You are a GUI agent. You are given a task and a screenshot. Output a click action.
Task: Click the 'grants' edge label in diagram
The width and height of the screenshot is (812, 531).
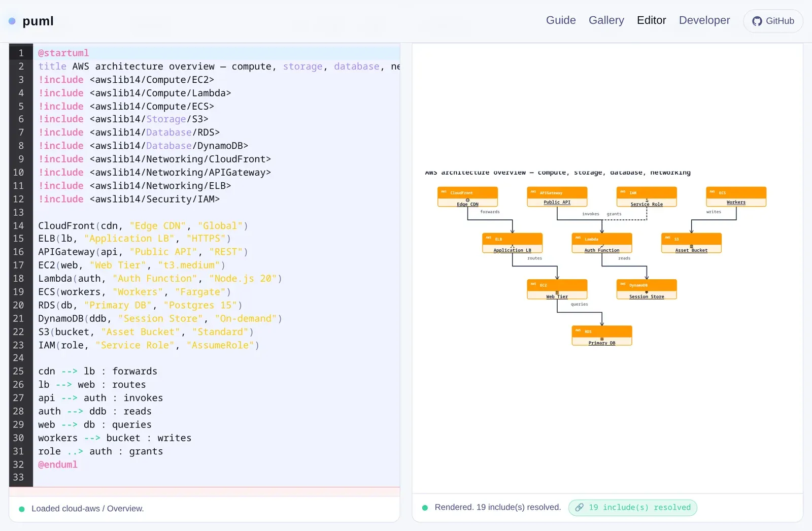coord(614,214)
